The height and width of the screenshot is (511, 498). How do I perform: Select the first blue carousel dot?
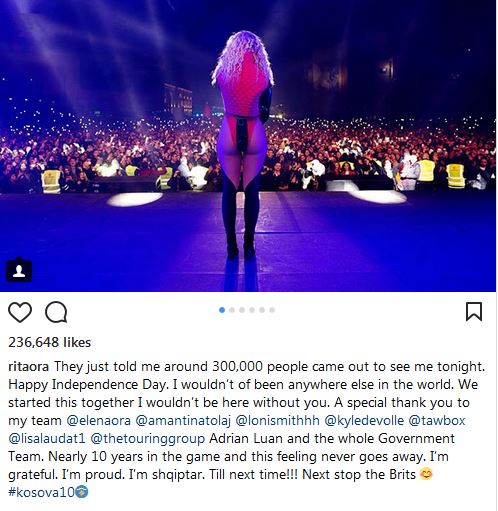tap(222, 310)
